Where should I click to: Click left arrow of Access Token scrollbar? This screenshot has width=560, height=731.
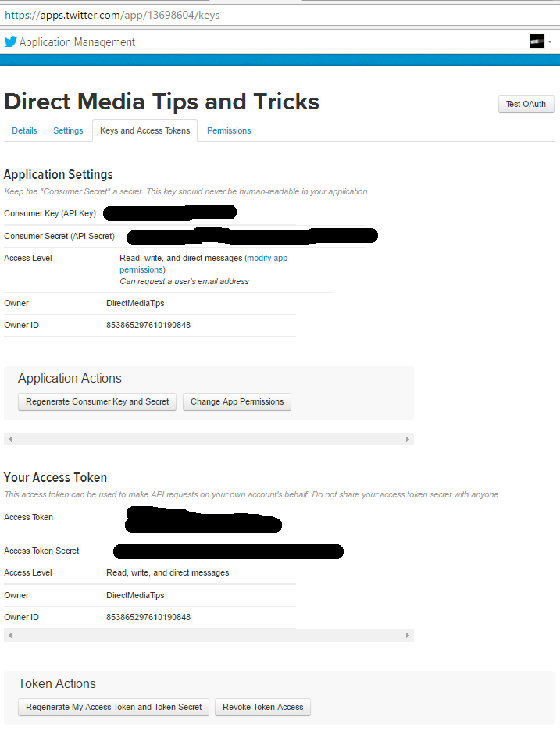pyautogui.click(x=10, y=635)
